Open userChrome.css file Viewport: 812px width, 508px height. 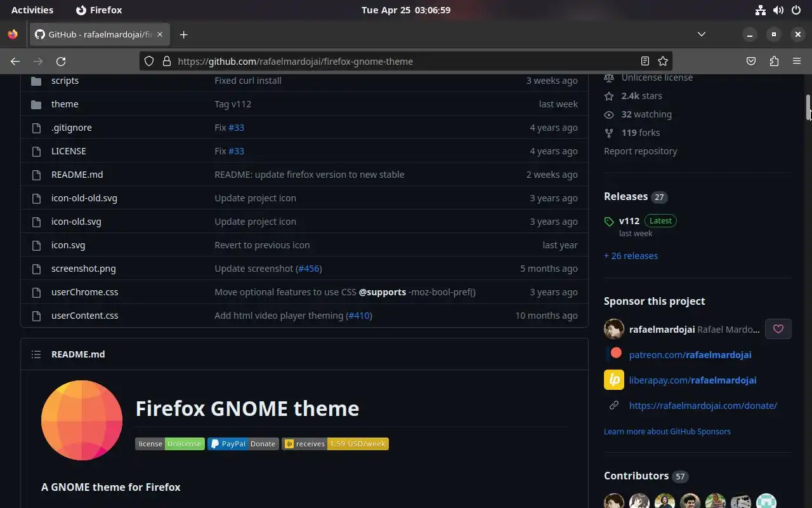pyautogui.click(x=84, y=292)
